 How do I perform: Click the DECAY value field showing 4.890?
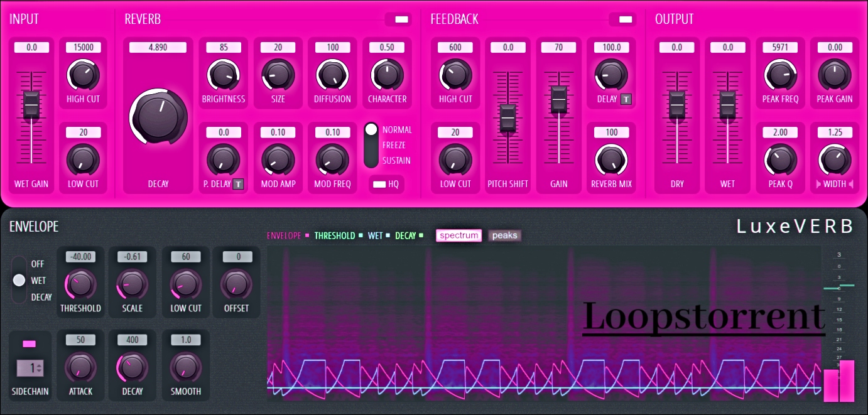[157, 46]
